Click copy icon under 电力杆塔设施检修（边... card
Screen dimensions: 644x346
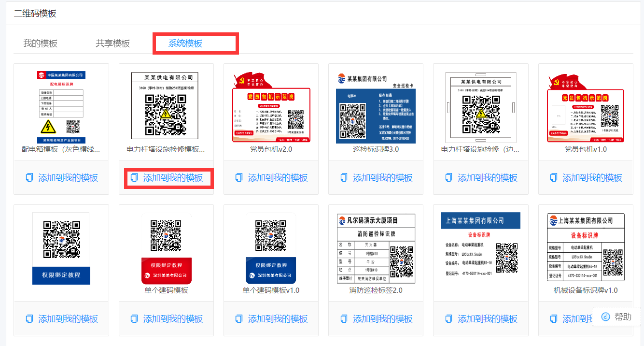pyautogui.click(x=448, y=177)
